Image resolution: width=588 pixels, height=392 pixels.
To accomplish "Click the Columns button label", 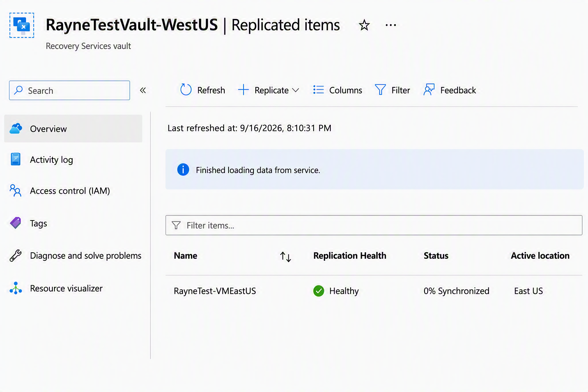I will (346, 90).
